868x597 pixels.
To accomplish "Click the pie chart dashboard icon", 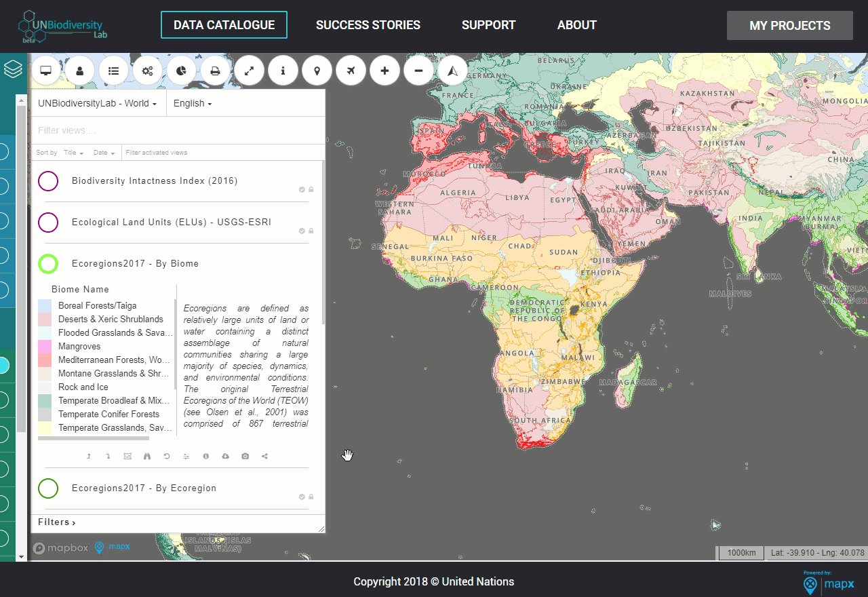I will (182, 71).
